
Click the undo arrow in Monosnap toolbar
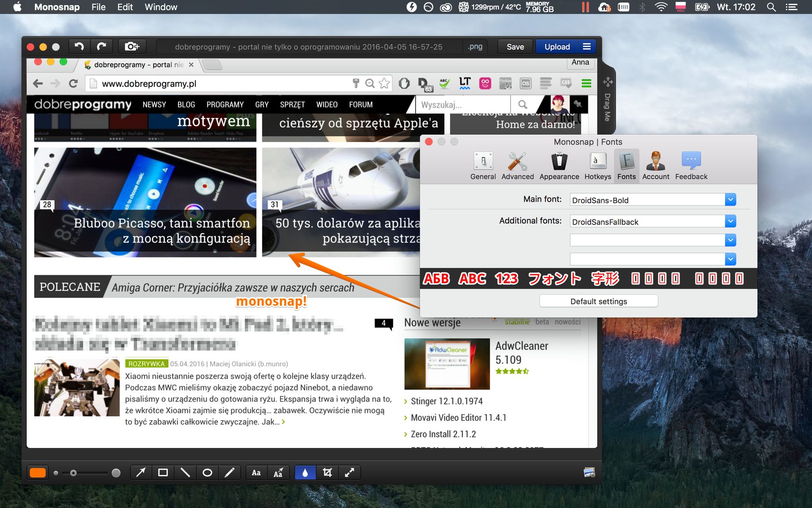[x=79, y=46]
